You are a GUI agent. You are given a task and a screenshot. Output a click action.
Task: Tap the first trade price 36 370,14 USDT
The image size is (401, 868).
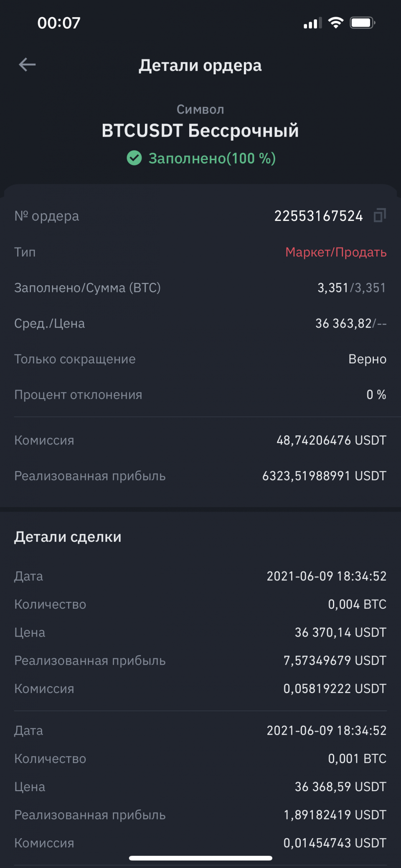[340, 632]
